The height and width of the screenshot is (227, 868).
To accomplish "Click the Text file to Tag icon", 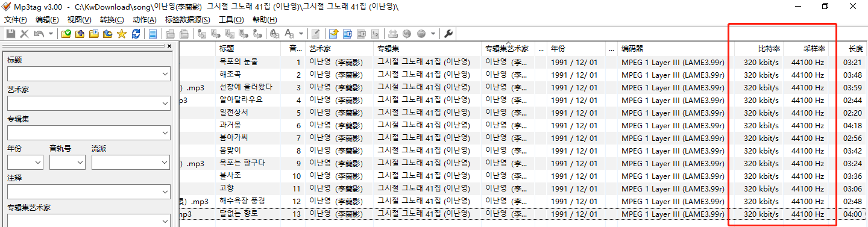I will [x=243, y=34].
